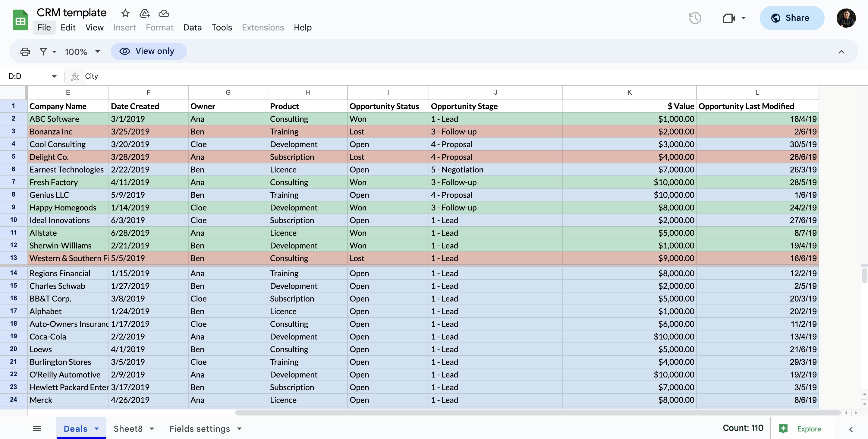
Task: Click the Count: 110 summary
Action: pos(743,428)
